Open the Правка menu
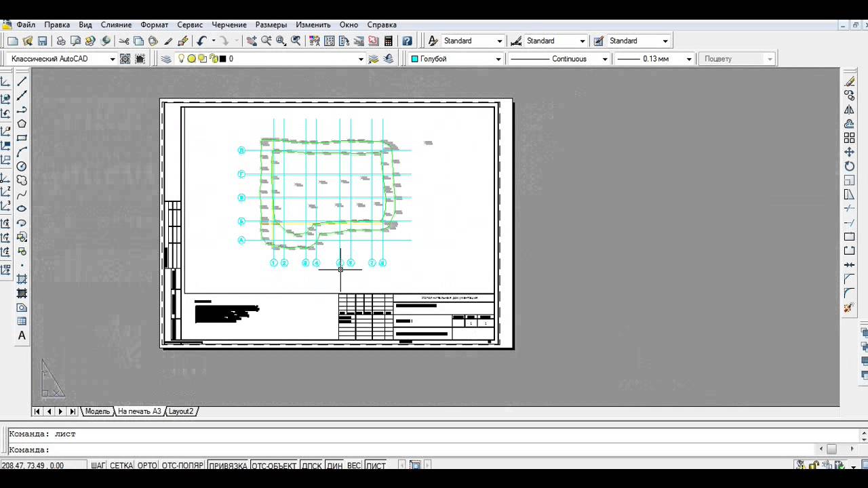This screenshot has height=488, width=868. (x=57, y=24)
